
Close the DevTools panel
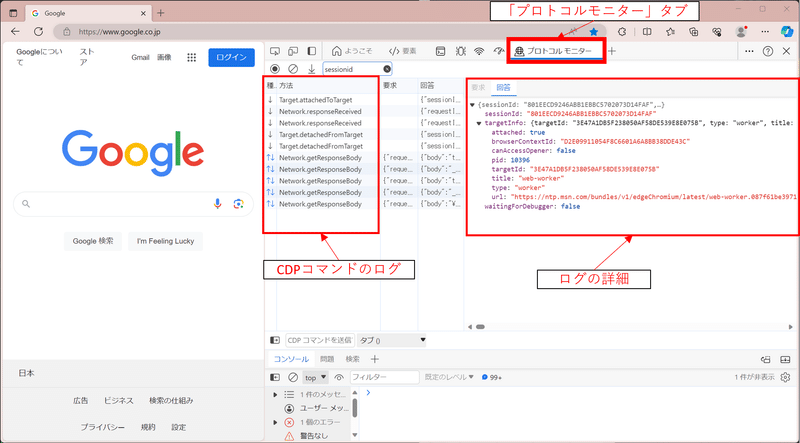[x=786, y=51]
